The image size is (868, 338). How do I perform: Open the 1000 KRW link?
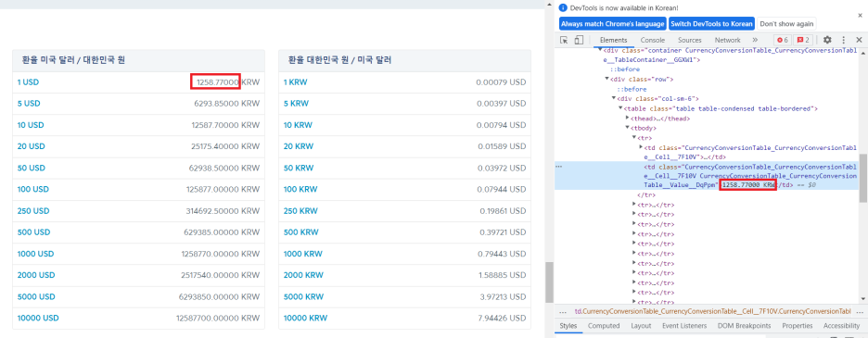pos(303,254)
